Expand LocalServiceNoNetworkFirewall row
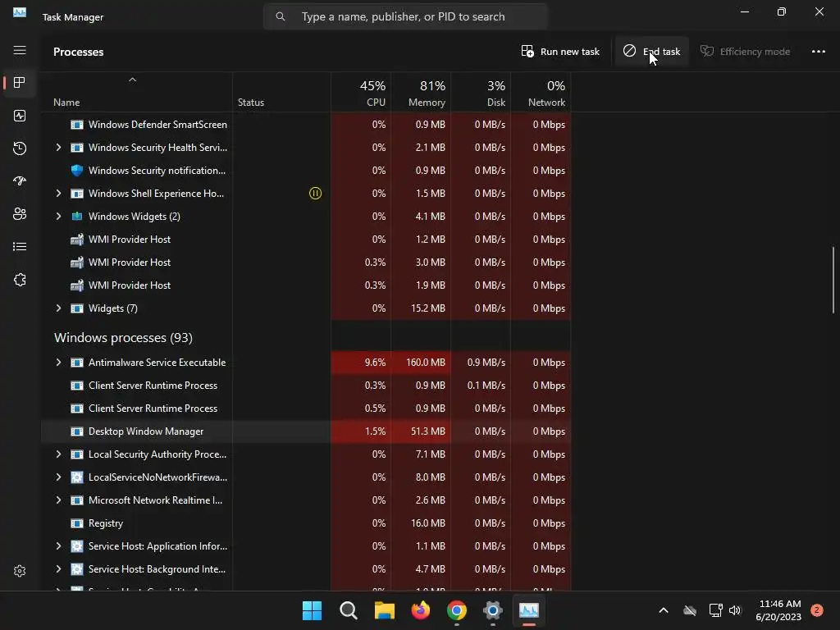Screen dimensions: 840x630 pyautogui.click(x=58, y=477)
